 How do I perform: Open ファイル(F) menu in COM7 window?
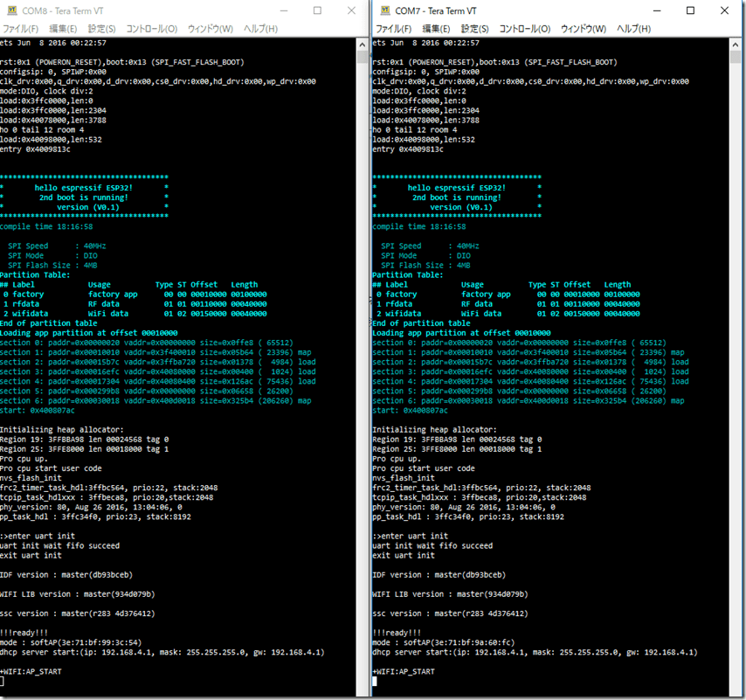[x=393, y=29]
